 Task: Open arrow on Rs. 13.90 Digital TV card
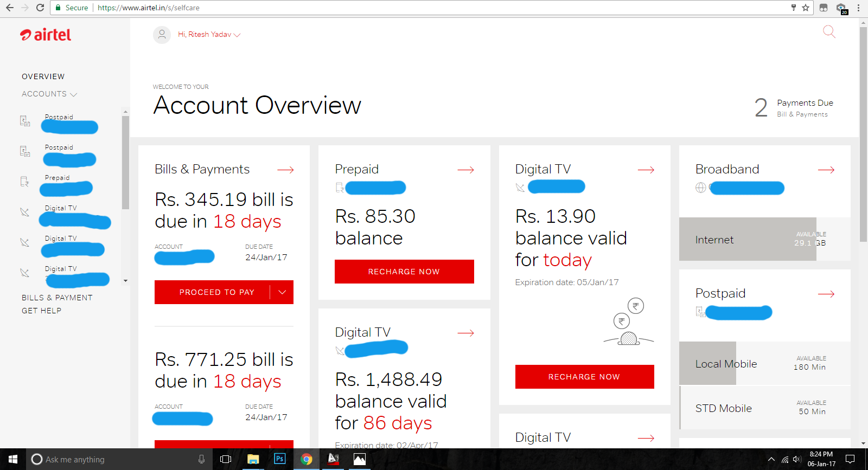646,170
